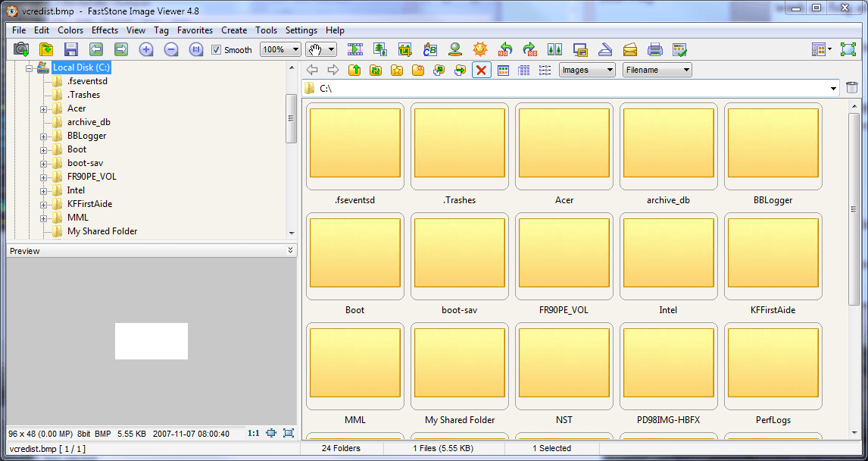Click the scanner acquire icon

tap(605, 49)
